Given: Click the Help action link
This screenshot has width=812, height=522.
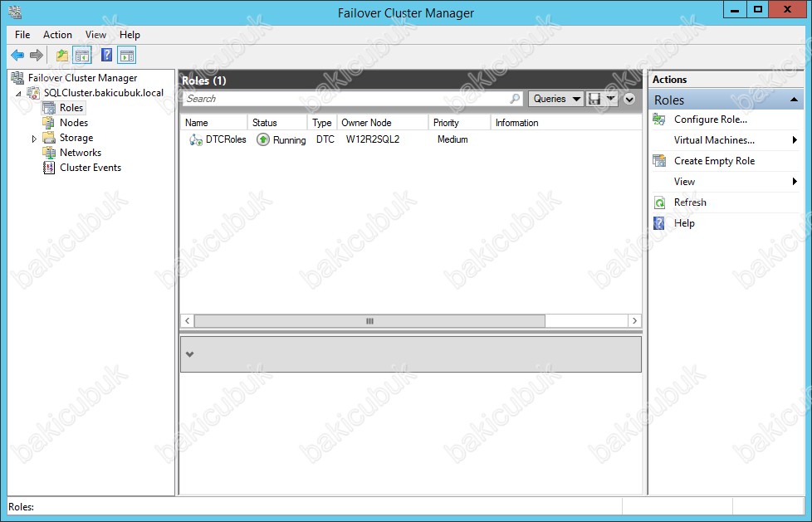Looking at the screenshot, I should coord(684,223).
